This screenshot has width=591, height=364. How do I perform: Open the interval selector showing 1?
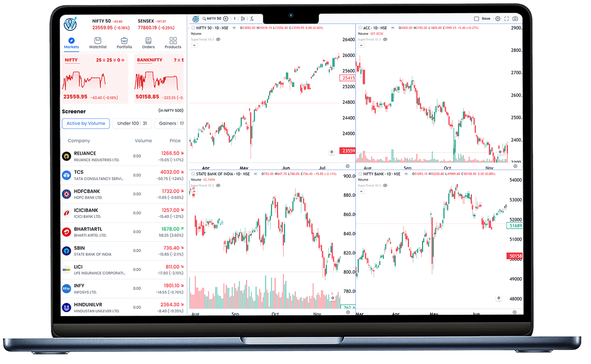[x=235, y=19]
